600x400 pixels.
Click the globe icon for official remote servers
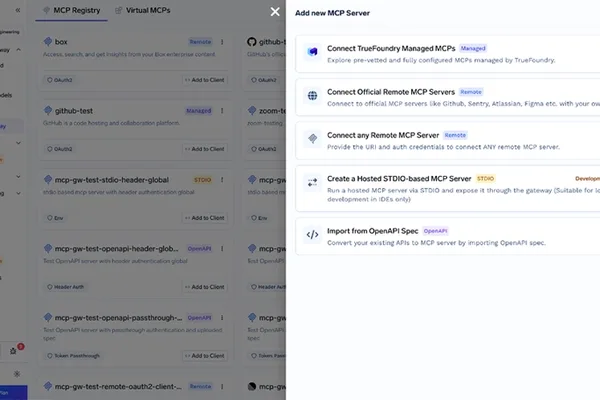[x=312, y=95]
